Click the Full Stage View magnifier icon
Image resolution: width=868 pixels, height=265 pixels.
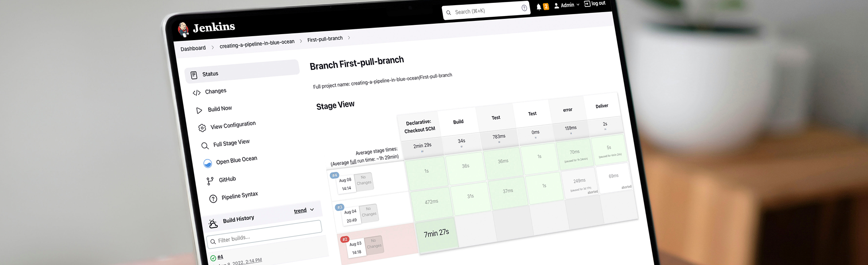(x=205, y=146)
